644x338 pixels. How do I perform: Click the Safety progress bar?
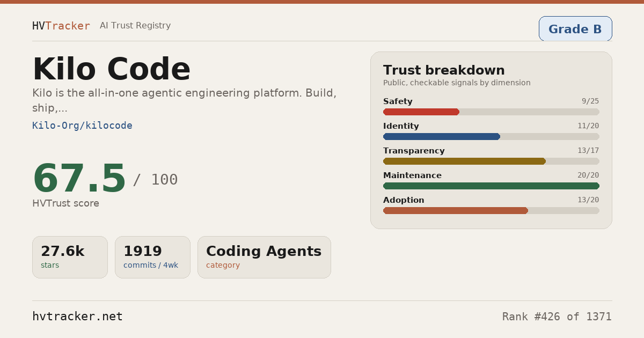(x=491, y=112)
